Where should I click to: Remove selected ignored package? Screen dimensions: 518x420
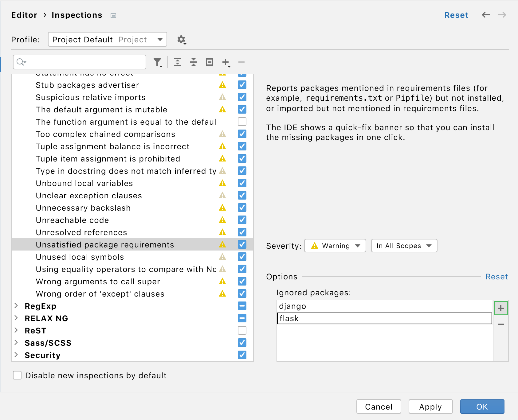point(501,324)
